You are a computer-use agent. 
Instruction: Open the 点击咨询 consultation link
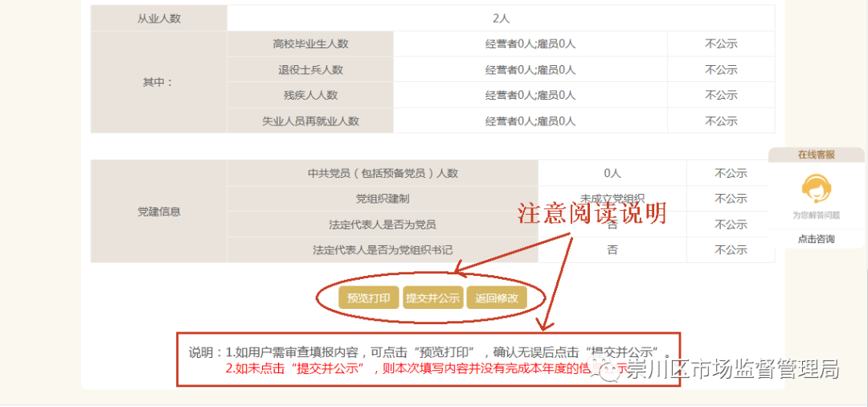click(816, 239)
